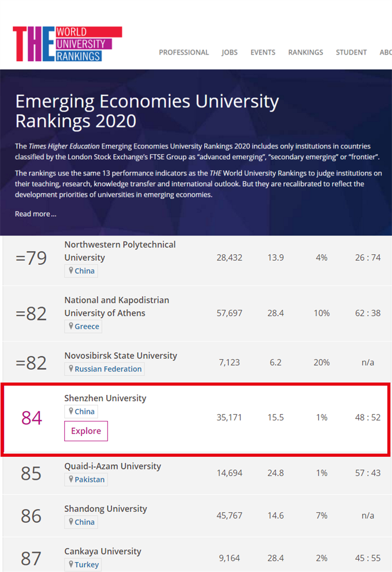This screenshot has width=392, height=572.
Task: Select the location pin beside China under Shenzhen University
Action: tap(71, 411)
